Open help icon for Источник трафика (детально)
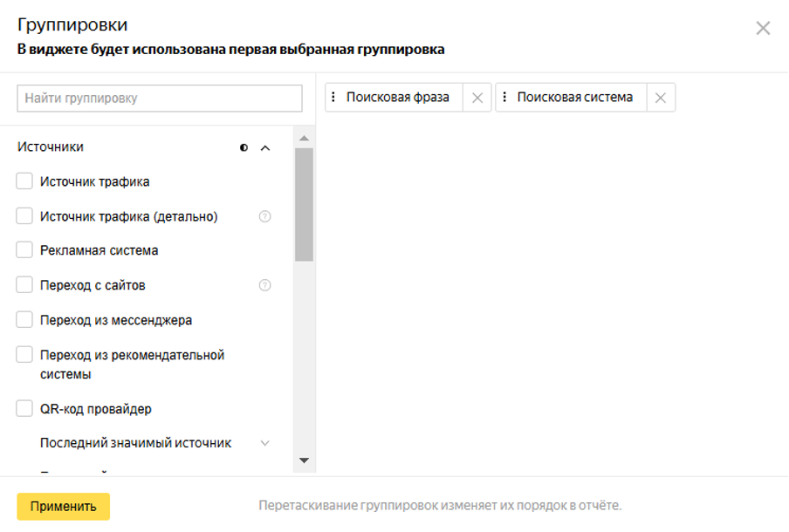The image size is (789, 532). point(265,216)
